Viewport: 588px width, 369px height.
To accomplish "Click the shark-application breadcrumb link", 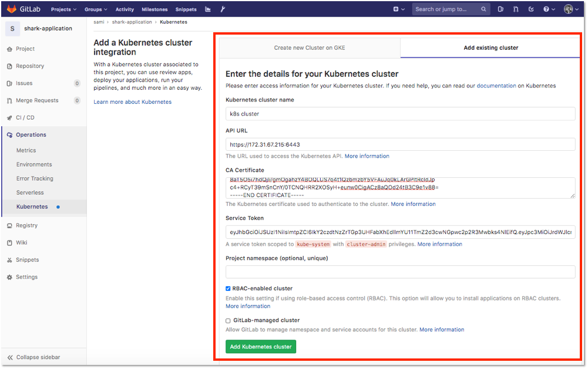I will click(x=132, y=22).
